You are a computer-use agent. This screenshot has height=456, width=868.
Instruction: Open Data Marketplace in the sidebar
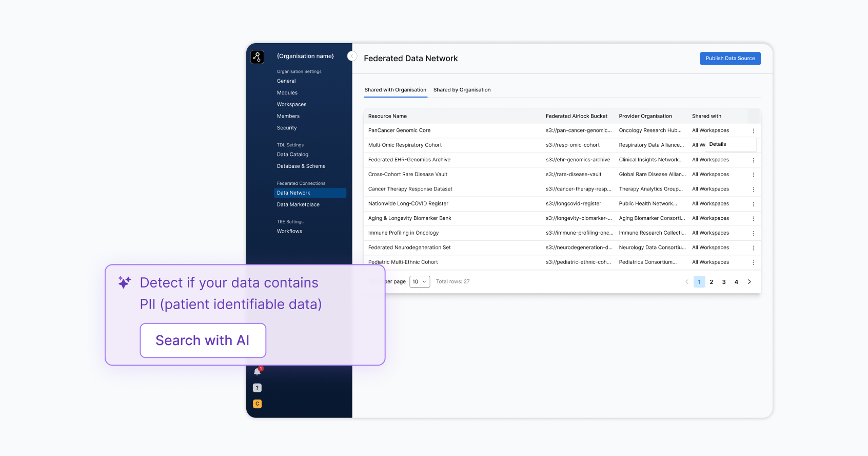pos(298,204)
